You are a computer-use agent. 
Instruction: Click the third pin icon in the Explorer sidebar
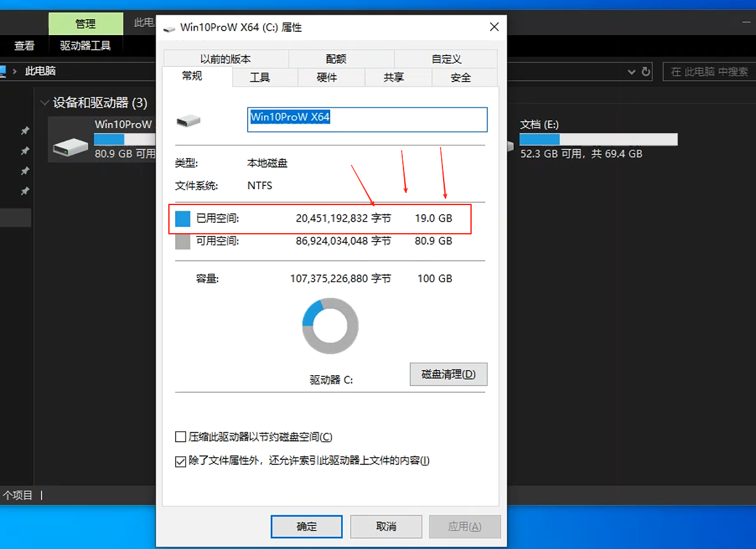(x=25, y=171)
